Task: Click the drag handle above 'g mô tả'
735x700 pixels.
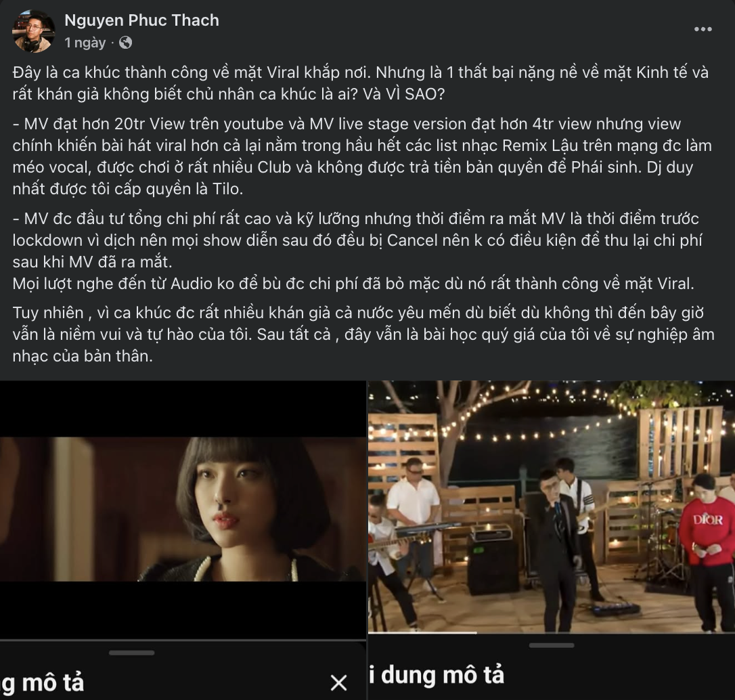Action: coord(132,652)
